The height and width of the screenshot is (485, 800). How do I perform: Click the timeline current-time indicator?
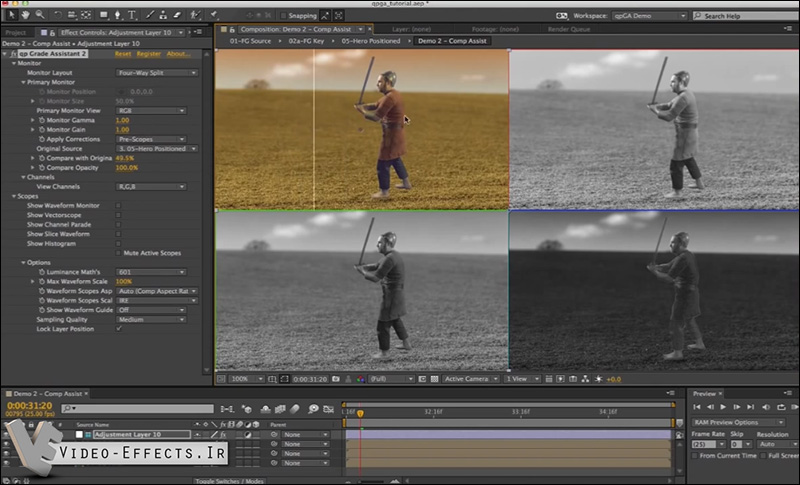tap(360, 413)
